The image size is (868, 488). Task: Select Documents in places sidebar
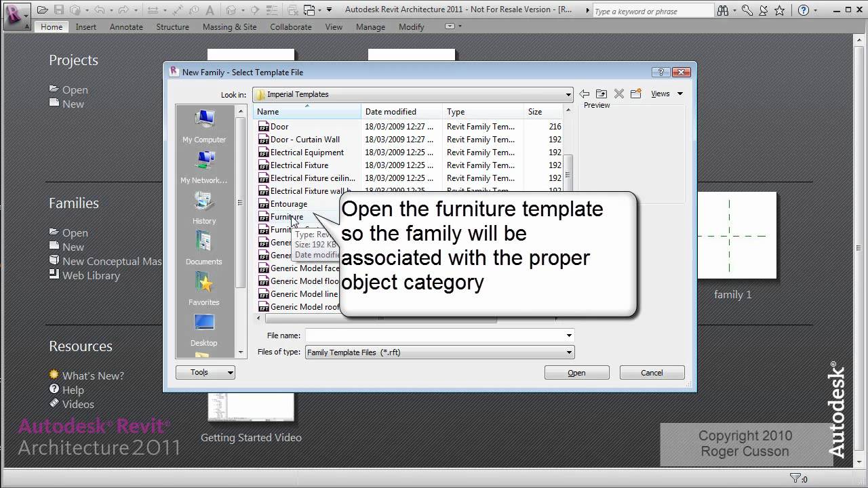204,248
